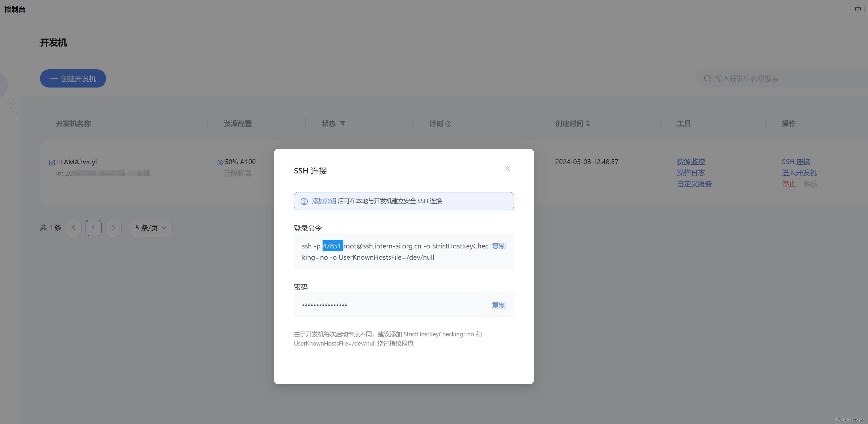This screenshot has width=868, height=424.
Task: Open 资源监控 tool link
Action: click(x=690, y=162)
